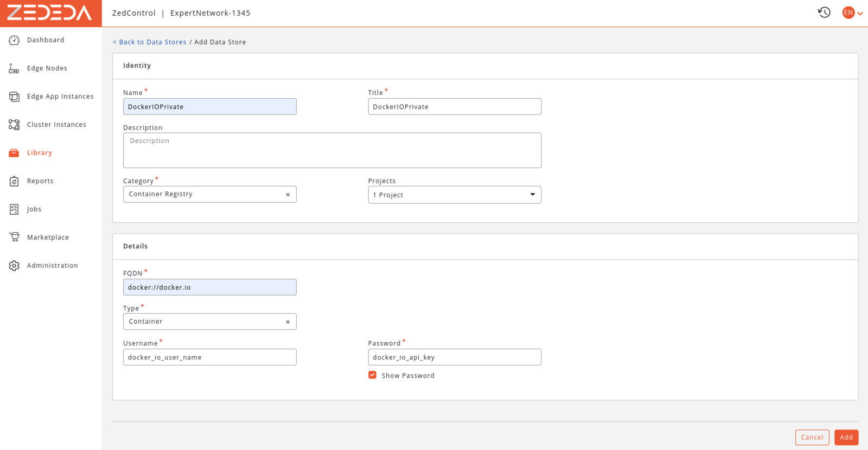Click ZedControl header text
This screenshot has height=450, width=868.
134,13
